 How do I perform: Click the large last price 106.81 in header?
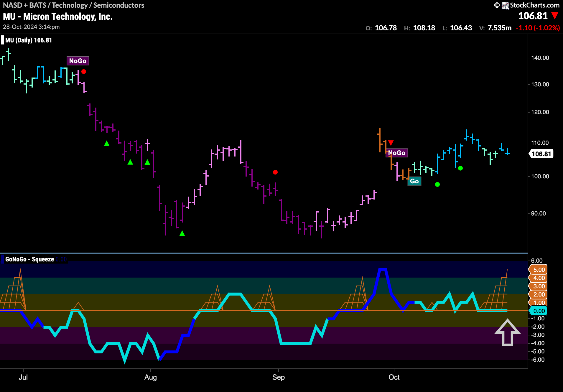coord(533,16)
